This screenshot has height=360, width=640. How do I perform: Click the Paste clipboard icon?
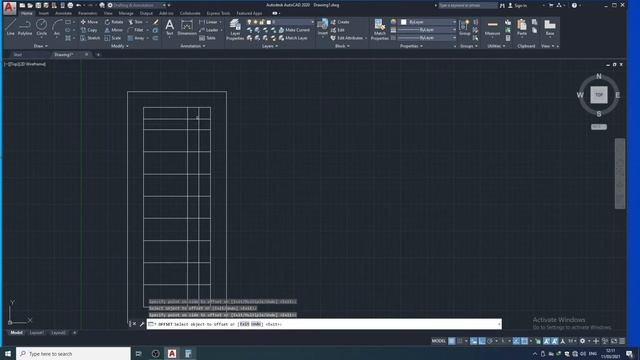coord(522,27)
